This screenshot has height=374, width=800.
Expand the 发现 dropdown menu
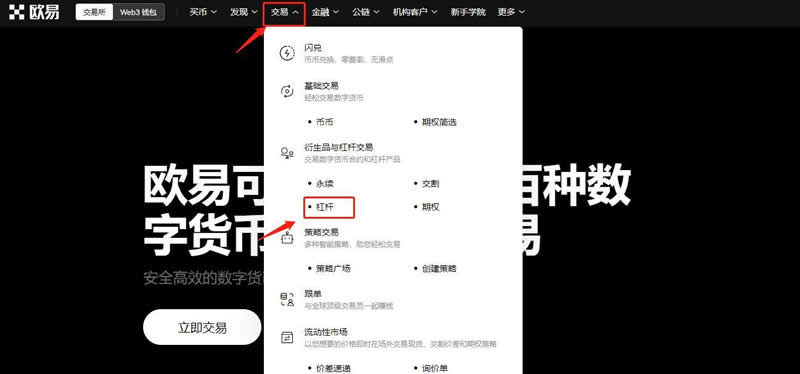click(243, 12)
